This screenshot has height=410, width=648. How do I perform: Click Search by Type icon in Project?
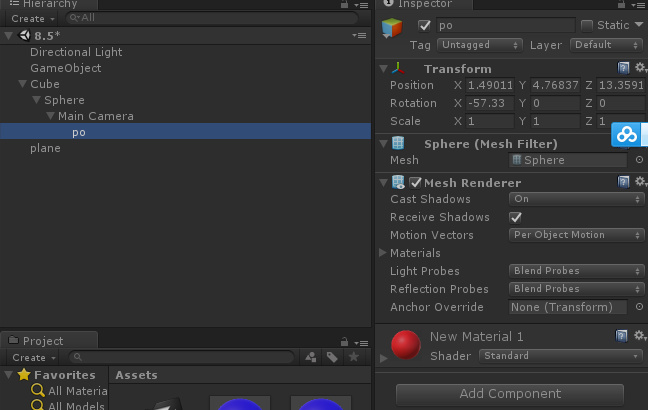(311, 357)
